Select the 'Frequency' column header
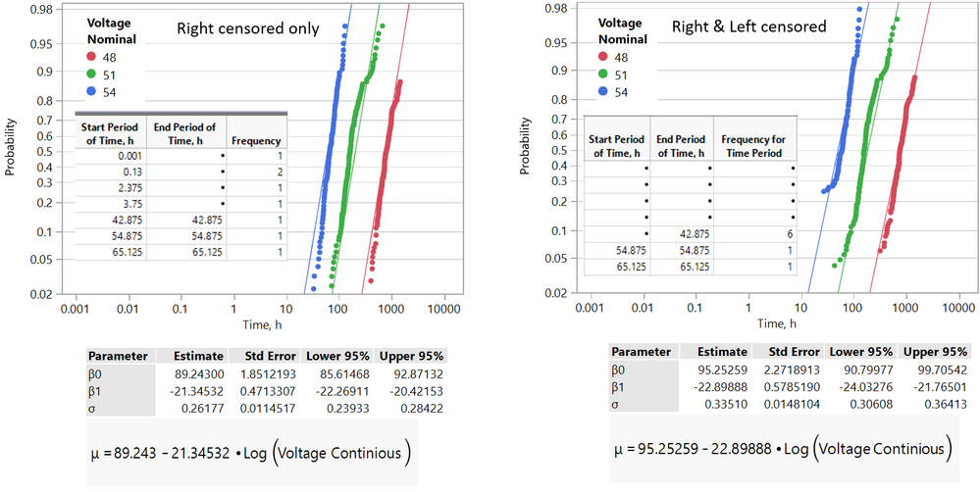 pos(256,141)
